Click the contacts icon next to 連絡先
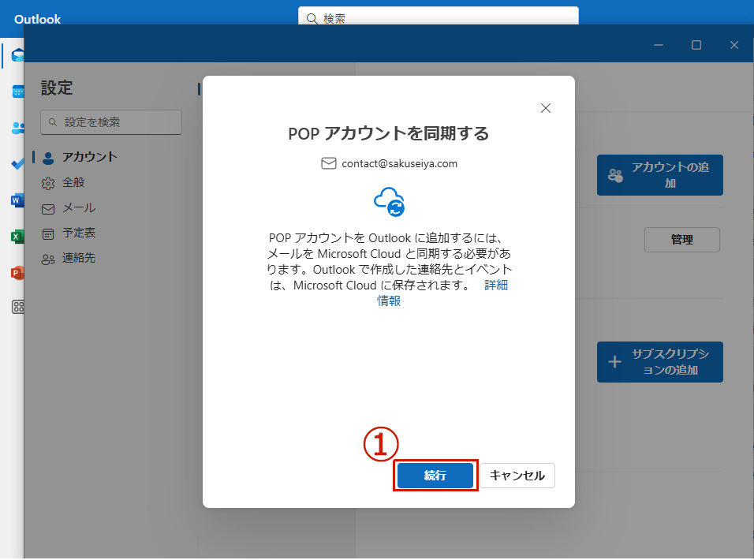Screen dimensions: 754x560 tap(48, 259)
